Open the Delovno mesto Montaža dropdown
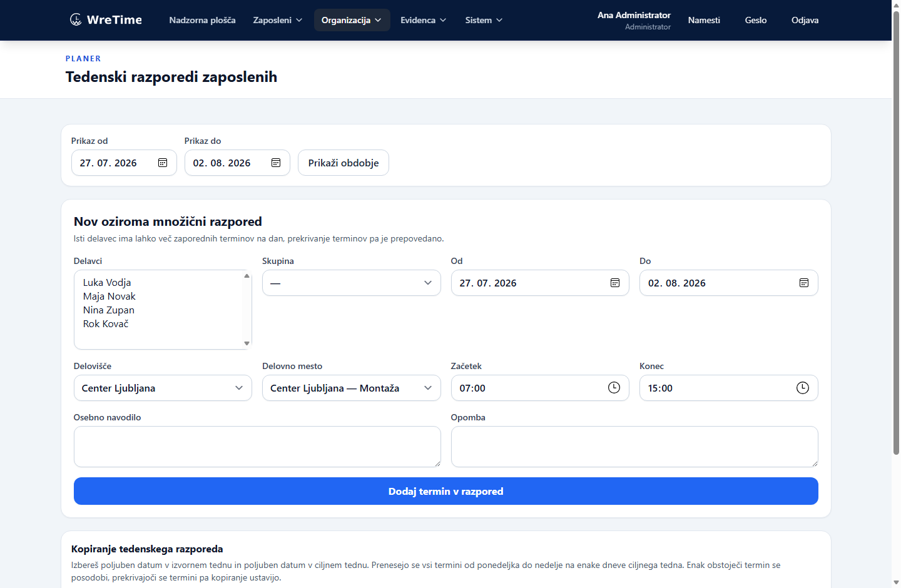901x588 pixels. tap(351, 388)
